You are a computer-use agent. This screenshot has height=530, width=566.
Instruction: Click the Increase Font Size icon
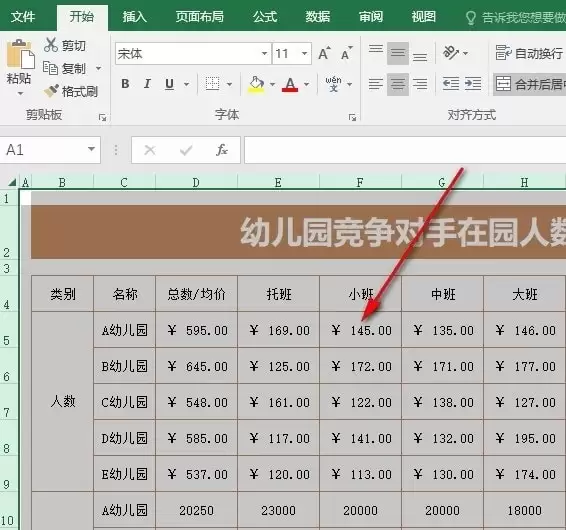pos(325,53)
